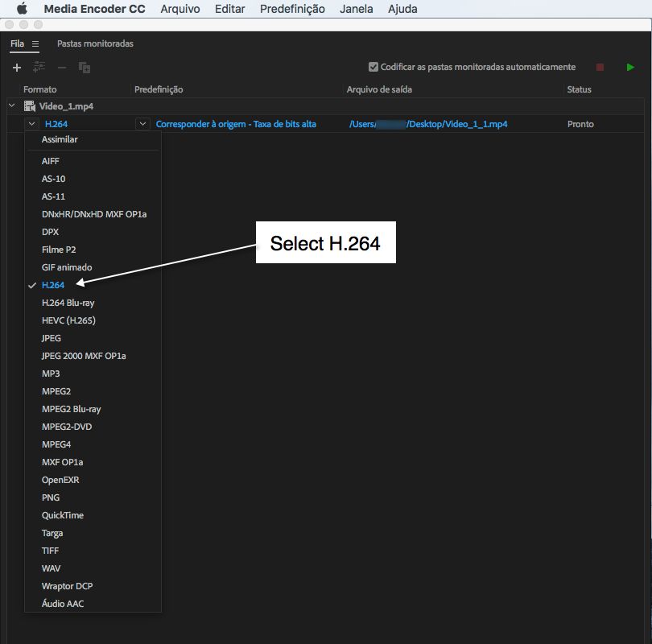Click the Status column header
Viewport: 652px width, 644px height.
click(579, 89)
